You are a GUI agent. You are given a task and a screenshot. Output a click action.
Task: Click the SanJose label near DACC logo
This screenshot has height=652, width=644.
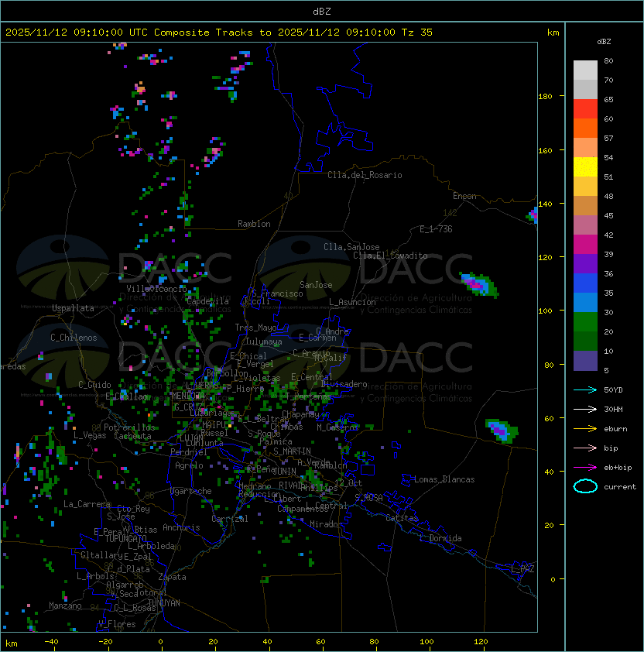click(x=316, y=285)
